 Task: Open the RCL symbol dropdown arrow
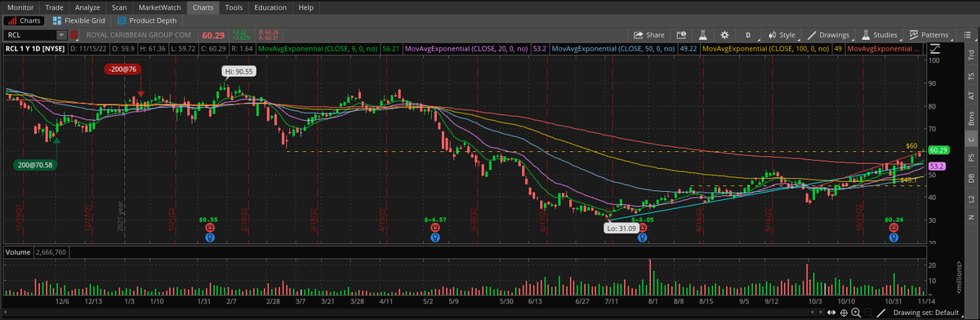(x=61, y=35)
